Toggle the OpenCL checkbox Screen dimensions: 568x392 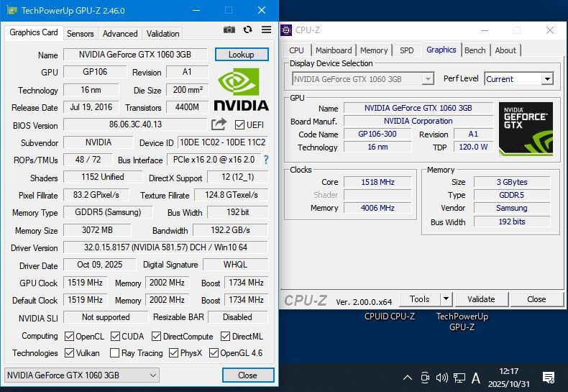(x=69, y=336)
